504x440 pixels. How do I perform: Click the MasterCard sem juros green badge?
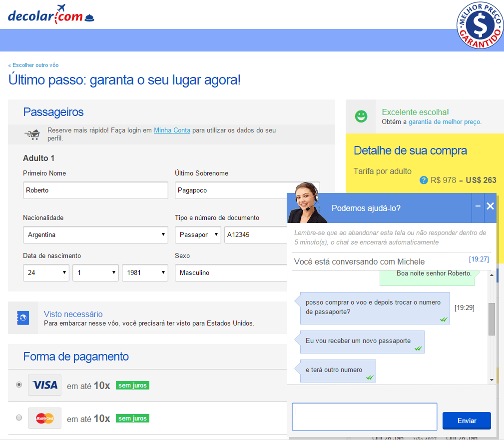click(132, 418)
